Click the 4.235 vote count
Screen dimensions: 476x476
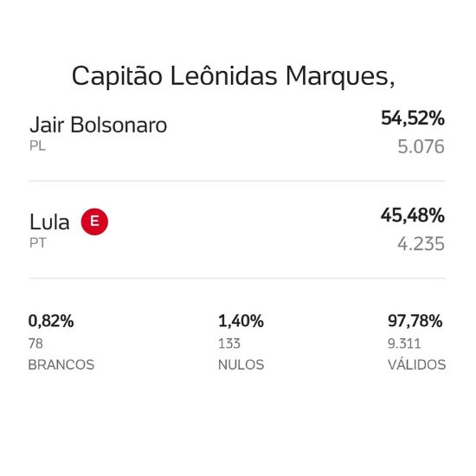tap(421, 244)
